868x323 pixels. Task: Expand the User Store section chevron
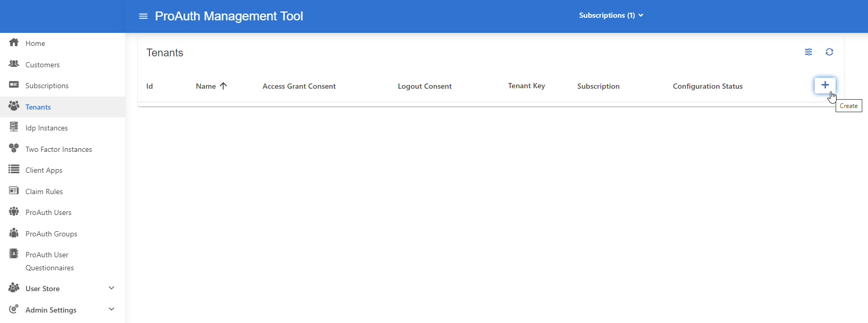click(x=111, y=288)
